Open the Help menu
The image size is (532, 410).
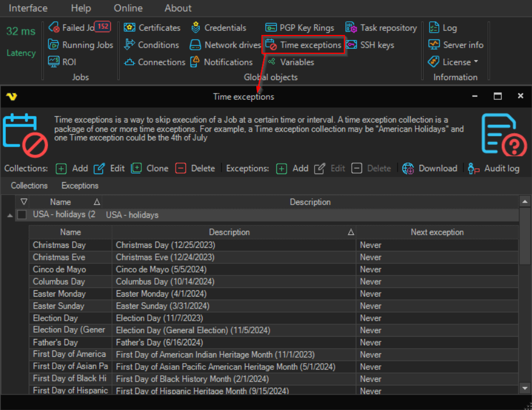pyautogui.click(x=81, y=8)
